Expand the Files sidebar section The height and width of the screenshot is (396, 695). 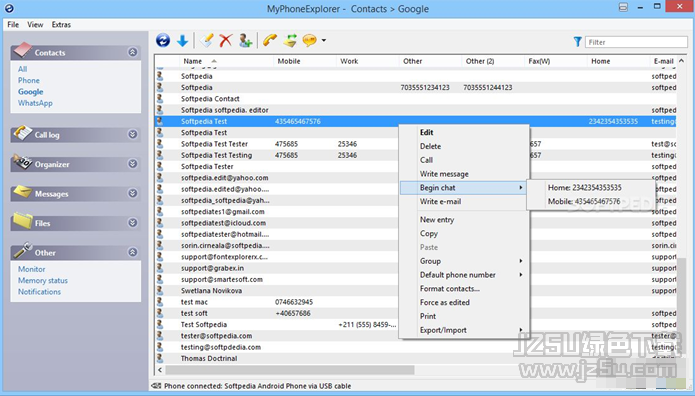[133, 223]
